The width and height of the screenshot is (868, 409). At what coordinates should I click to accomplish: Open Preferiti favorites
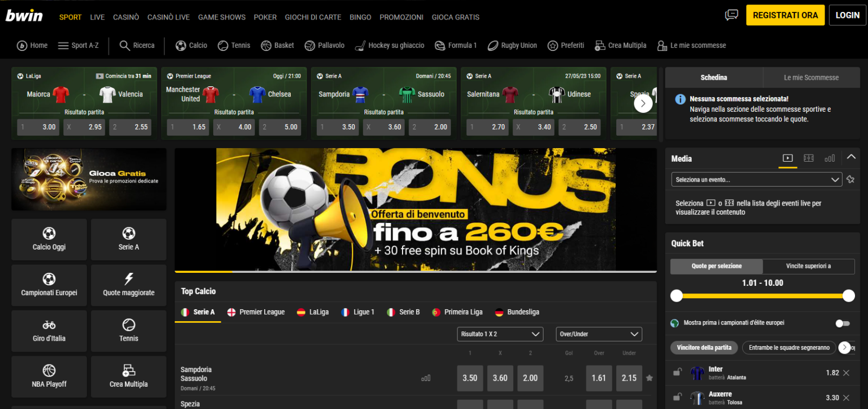[x=566, y=46]
